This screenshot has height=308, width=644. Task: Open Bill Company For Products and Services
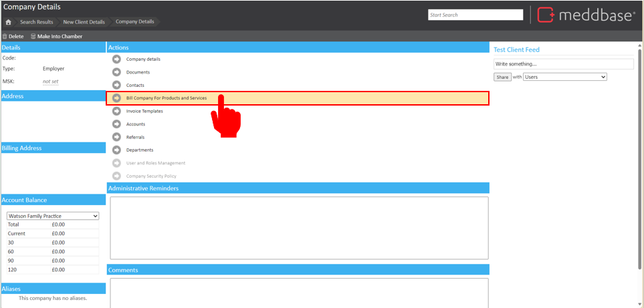[167, 98]
